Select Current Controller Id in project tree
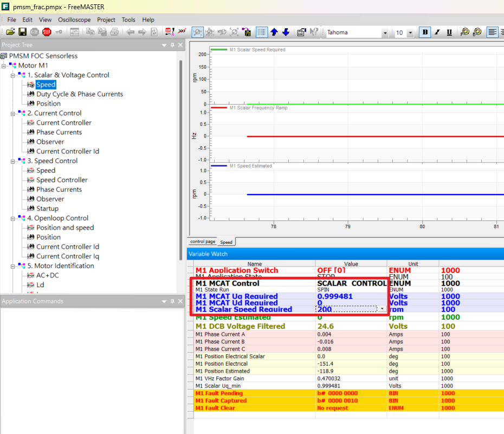Screen dimensions: 504x434 (x=67, y=151)
